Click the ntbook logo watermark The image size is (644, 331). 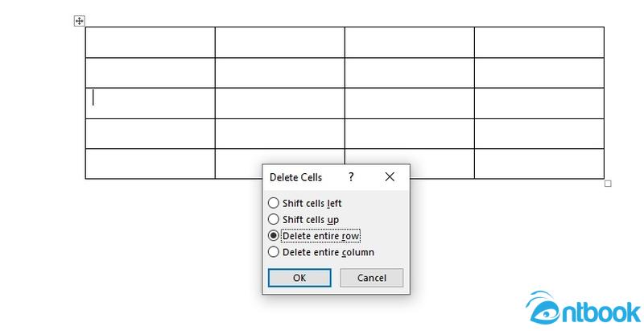point(583,308)
